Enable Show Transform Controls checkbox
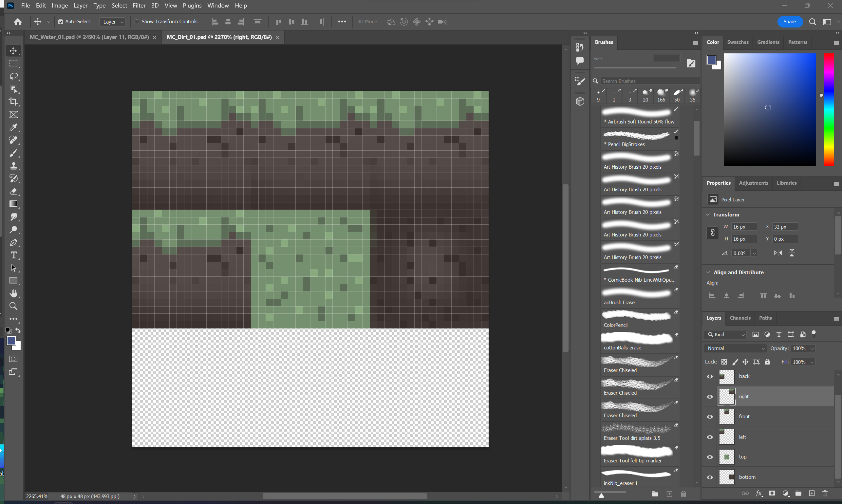The image size is (842, 504). [x=137, y=22]
